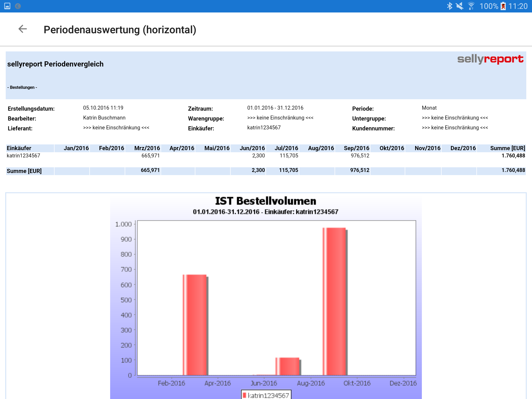Viewport: 532px width, 399px height.
Task: Select the Sep/2016 column header
Action: [356, 148]
